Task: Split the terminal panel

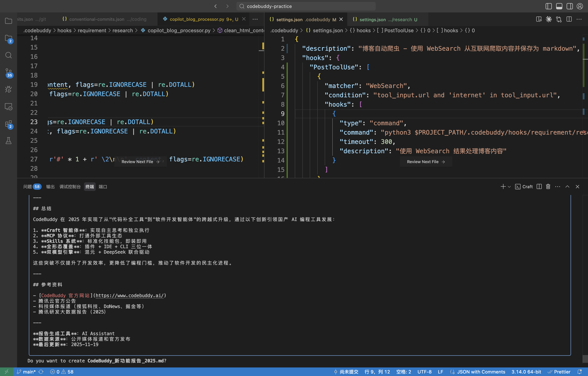Action: 539,186
